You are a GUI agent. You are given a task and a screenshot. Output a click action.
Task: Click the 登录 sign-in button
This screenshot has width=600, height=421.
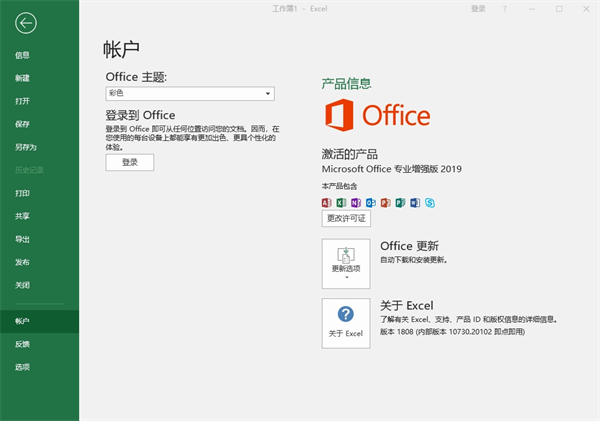[x=130, y=162]
